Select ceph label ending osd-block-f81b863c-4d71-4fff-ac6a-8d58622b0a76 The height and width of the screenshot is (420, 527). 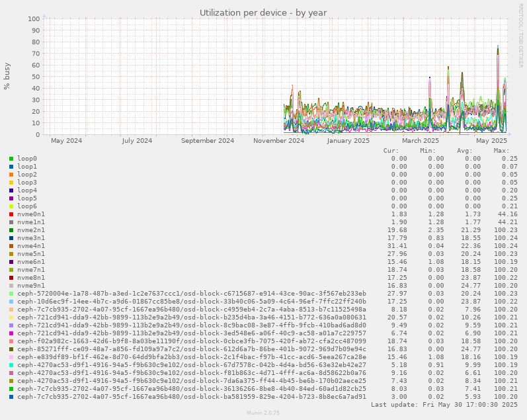[x=192, y=373]
